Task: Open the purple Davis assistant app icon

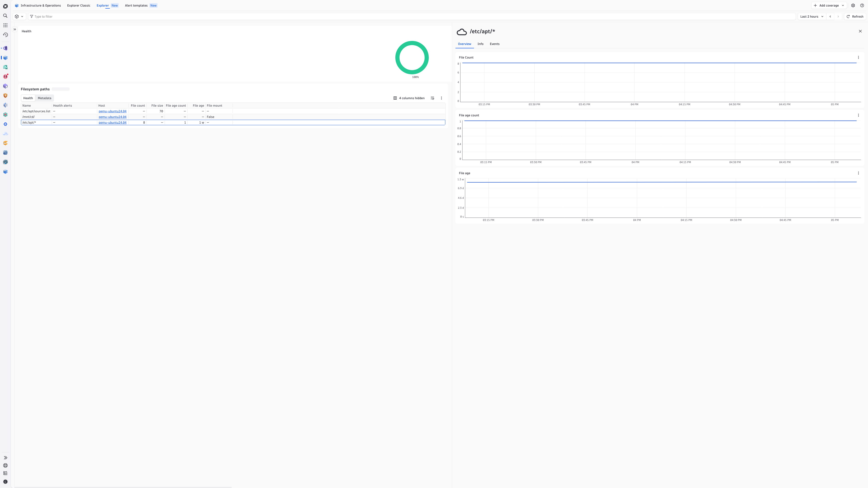Action: tap(5, 48)
